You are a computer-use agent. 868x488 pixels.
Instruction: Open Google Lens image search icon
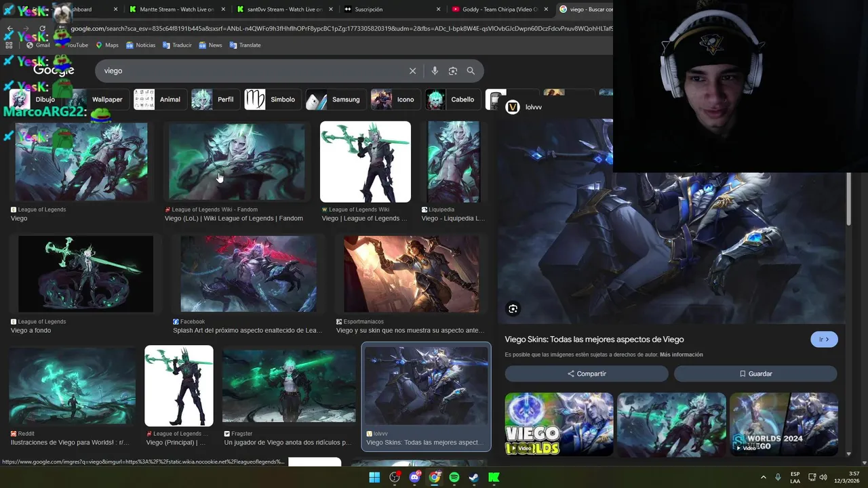click(x=453, y=70)
